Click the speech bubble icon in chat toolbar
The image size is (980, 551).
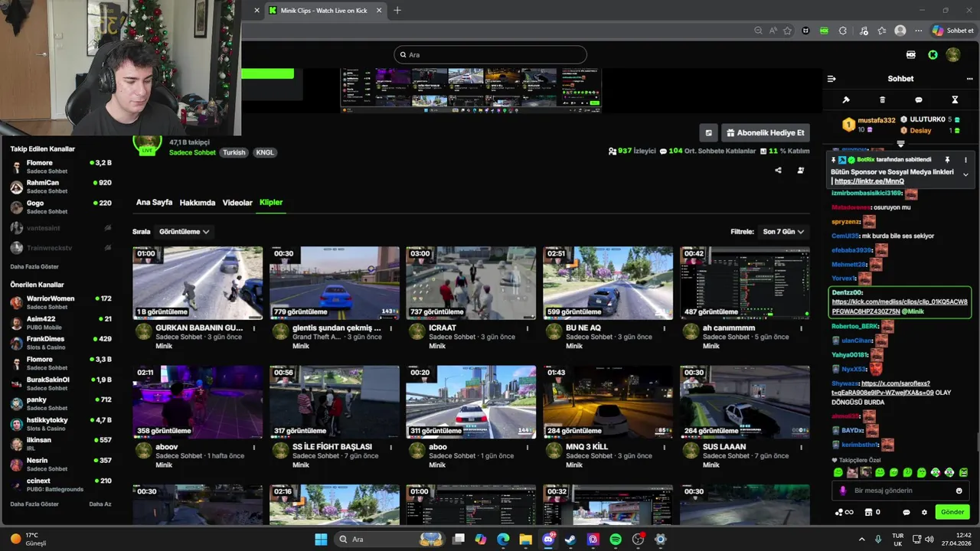point(919,99)
